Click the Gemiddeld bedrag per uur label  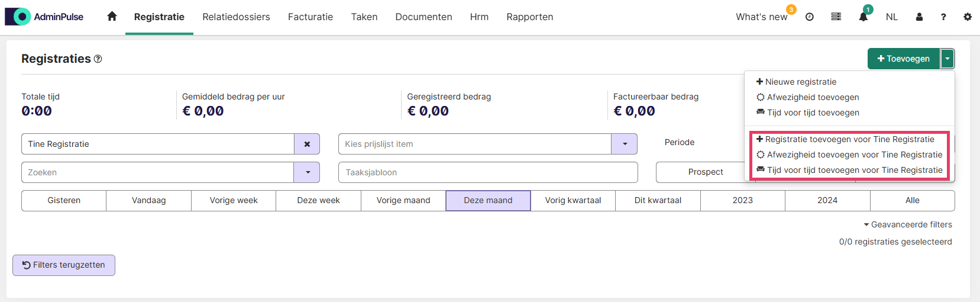234,97
